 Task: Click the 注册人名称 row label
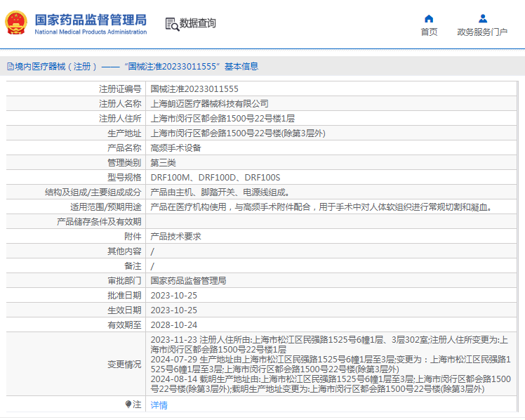(x=120, y=103)
